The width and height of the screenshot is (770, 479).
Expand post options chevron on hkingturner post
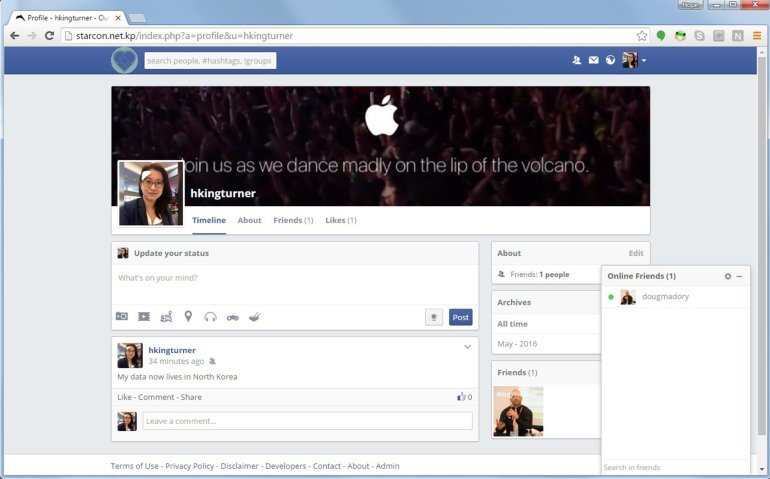[468, 347]
